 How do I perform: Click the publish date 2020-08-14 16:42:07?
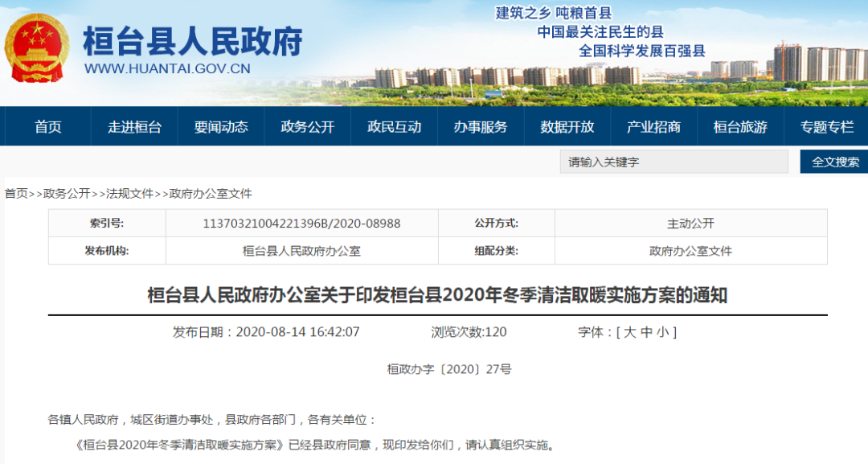[x=298, y=332]
